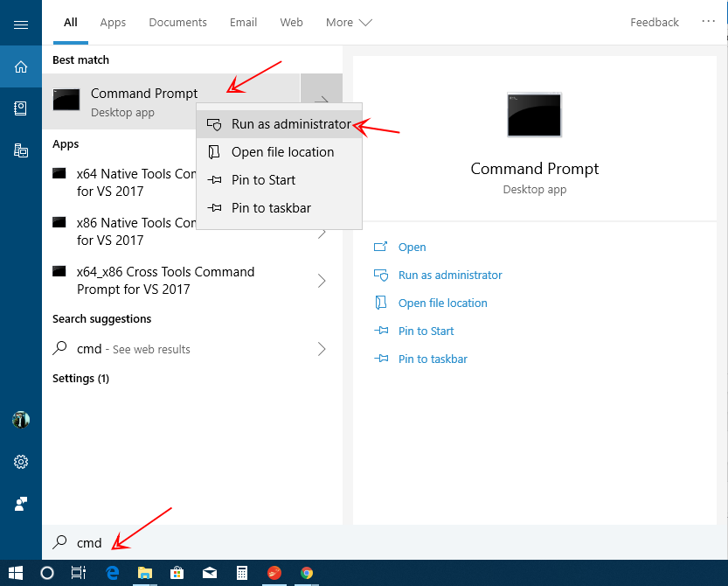728x586 pixels.
Task: Click Pin to Start in preview pane
Action: coord(426,331)
